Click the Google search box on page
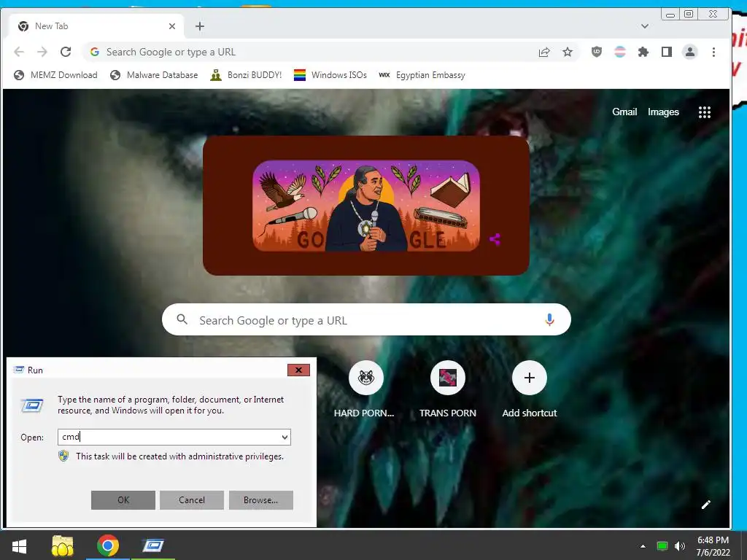This screenshot has height=560, width=747. tap(366, 319)
